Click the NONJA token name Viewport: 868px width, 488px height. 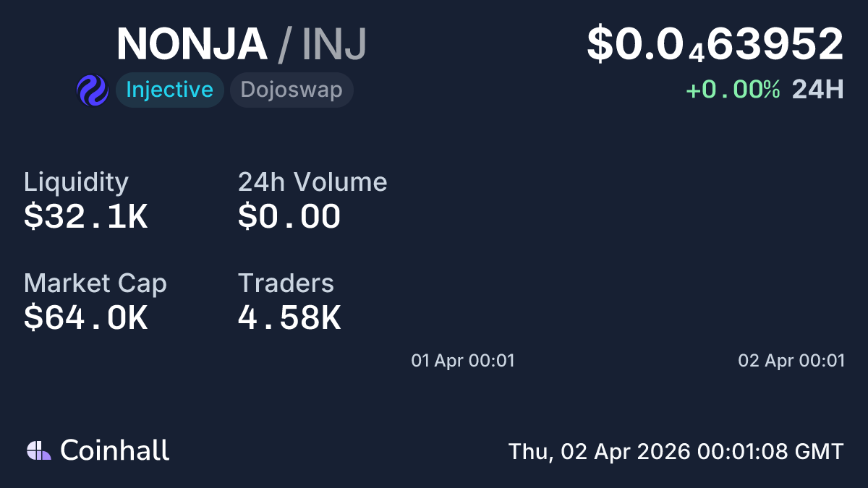[192, 44]
